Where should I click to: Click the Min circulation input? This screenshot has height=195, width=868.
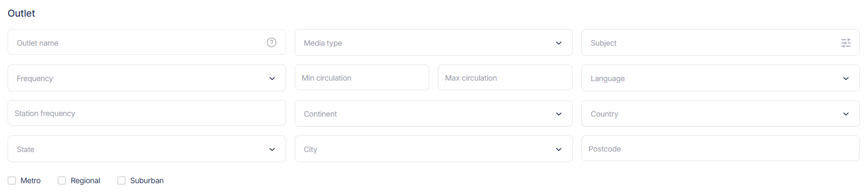[x=362, y=77]
